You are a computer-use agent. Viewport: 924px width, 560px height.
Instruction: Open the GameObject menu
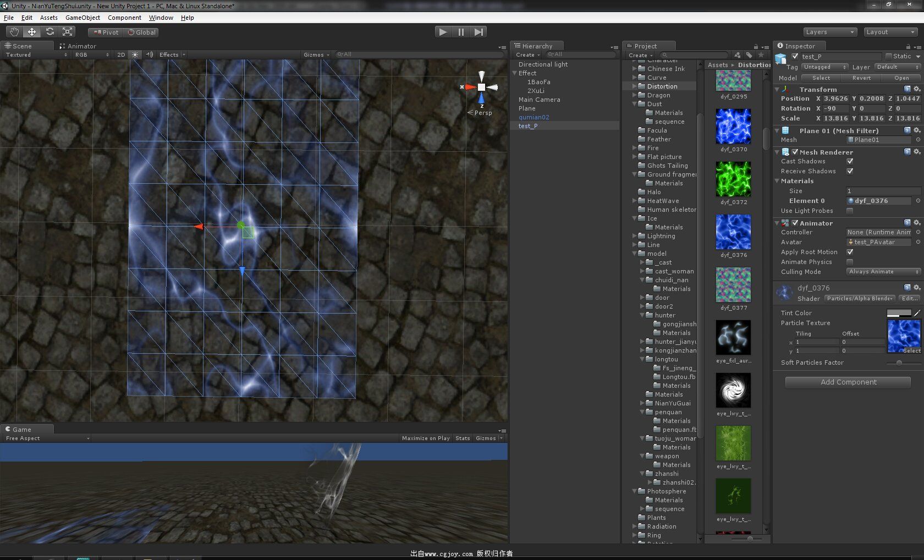[x=82, y=18]
